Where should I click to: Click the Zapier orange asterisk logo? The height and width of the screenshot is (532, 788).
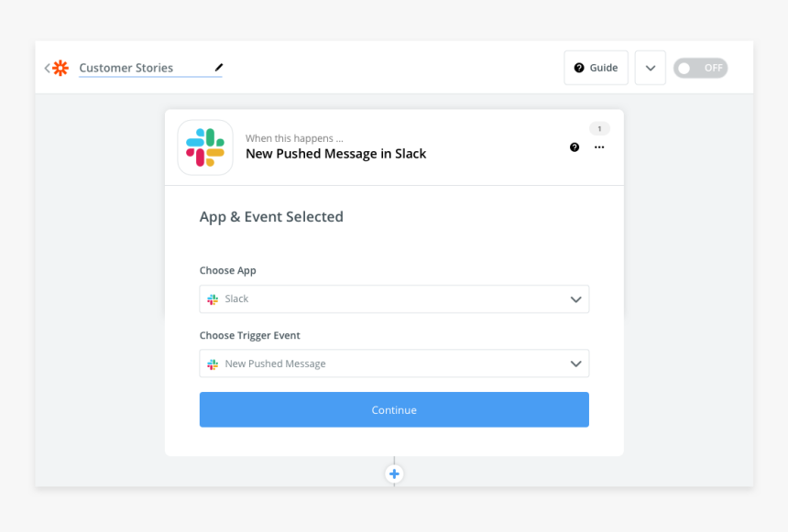click(x=60, y=68)
